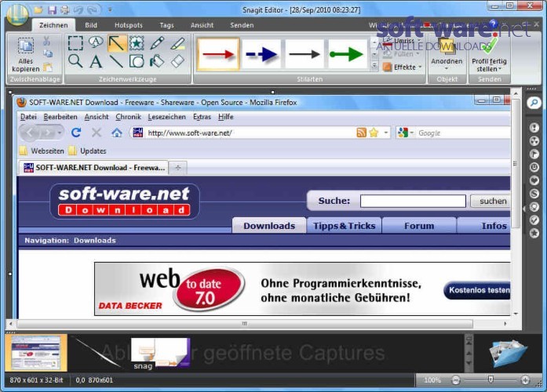Click the Save floppy disk icon
This screenshot has height=392, width=547.
(52, 9)
